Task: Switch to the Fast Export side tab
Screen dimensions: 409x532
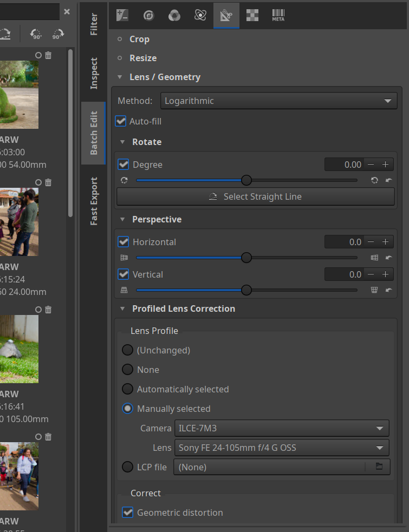Action: pyautogui.click(x=94, y=201)
